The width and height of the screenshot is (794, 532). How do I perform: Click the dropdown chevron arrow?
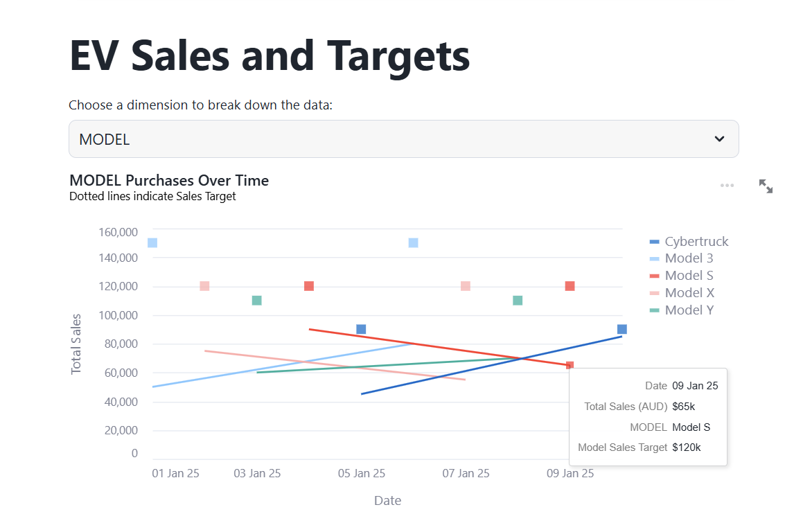(719, 139)
